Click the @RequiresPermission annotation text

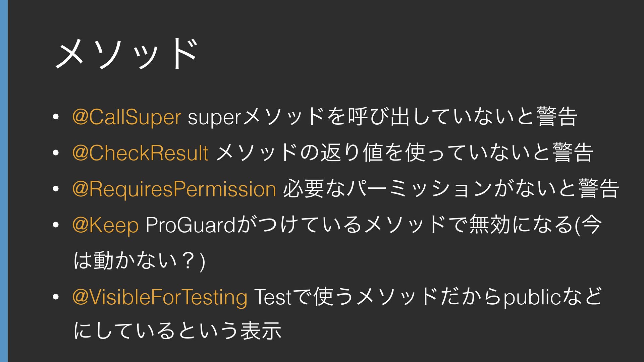point(174,189)
